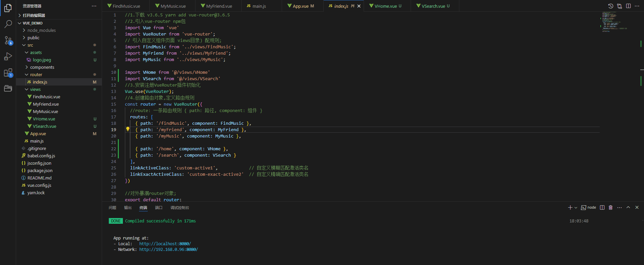
Task: Collapse the src folder
Action: pyautogui.click(x=59, y=45)
